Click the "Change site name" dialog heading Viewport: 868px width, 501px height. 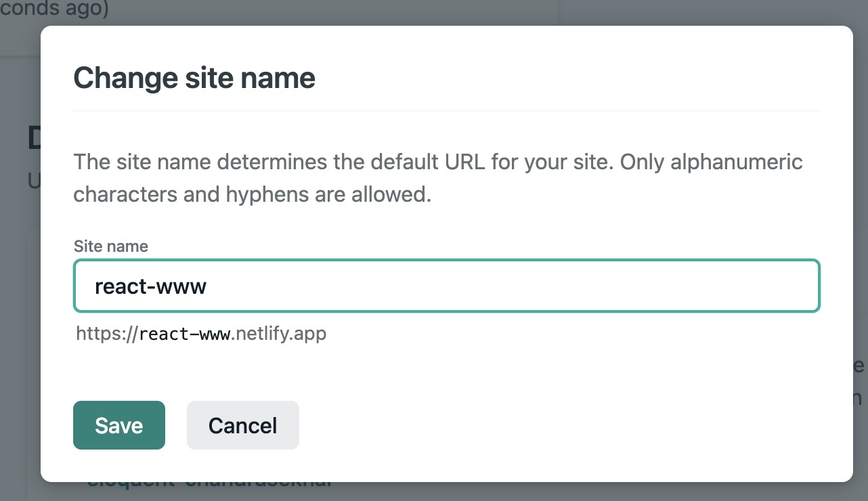[x=194, y=79]
